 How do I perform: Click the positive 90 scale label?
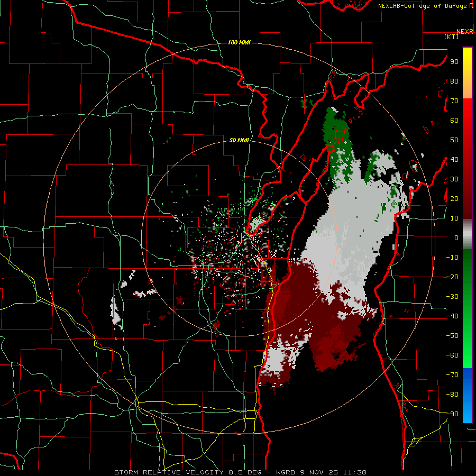click(454, 62)
